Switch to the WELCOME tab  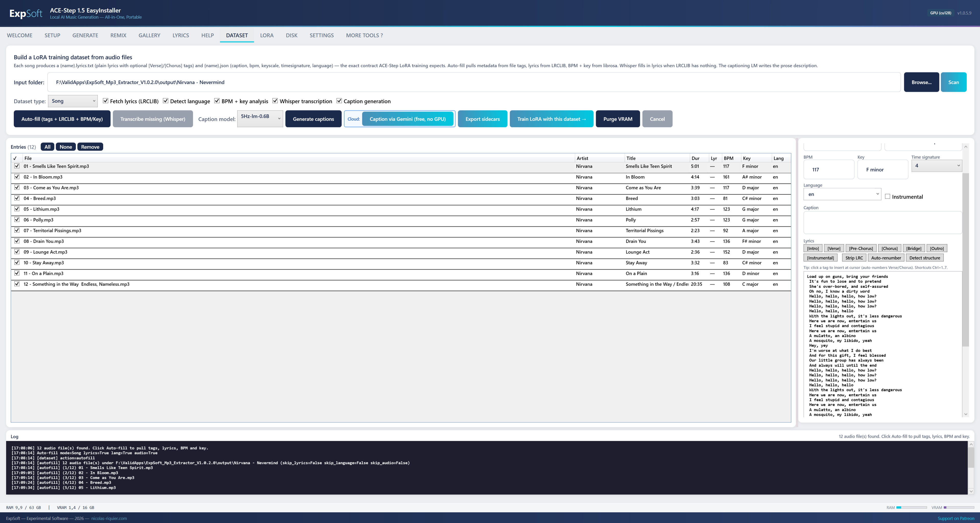pos(20,35)
